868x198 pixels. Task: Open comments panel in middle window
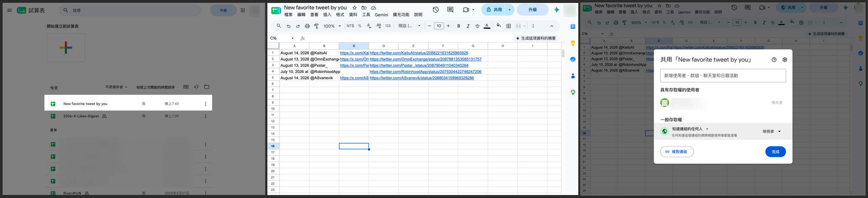coord(450,10)
